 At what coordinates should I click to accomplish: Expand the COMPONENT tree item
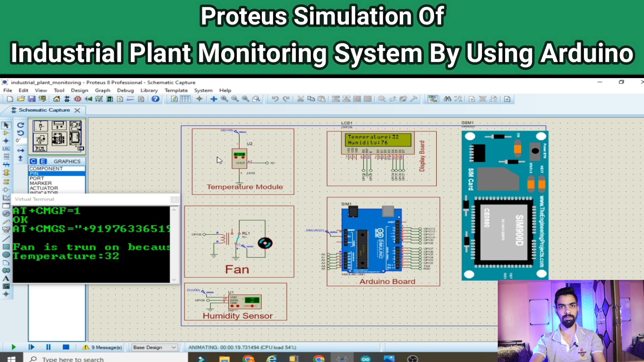pos(46,168)
